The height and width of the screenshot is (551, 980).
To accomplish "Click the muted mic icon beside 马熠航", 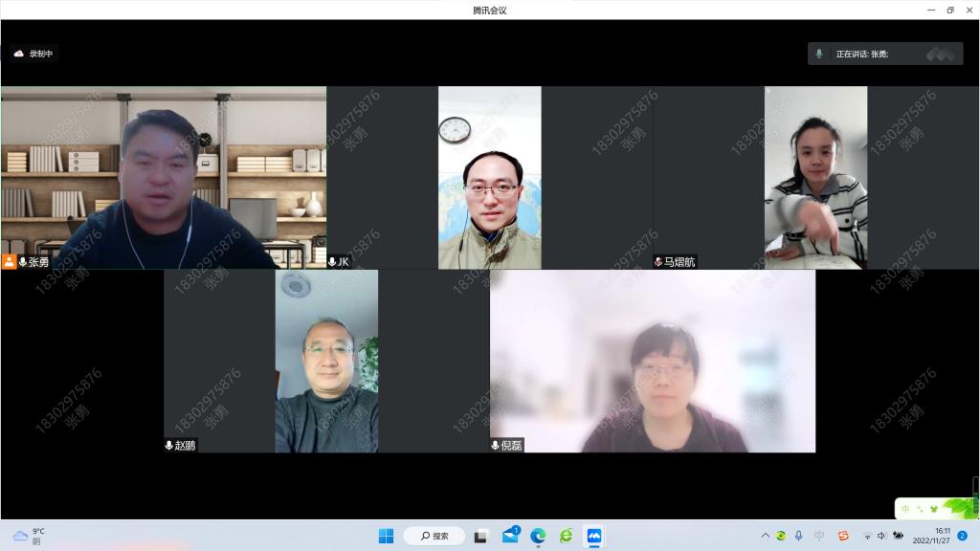I will [x=658, y=262].
